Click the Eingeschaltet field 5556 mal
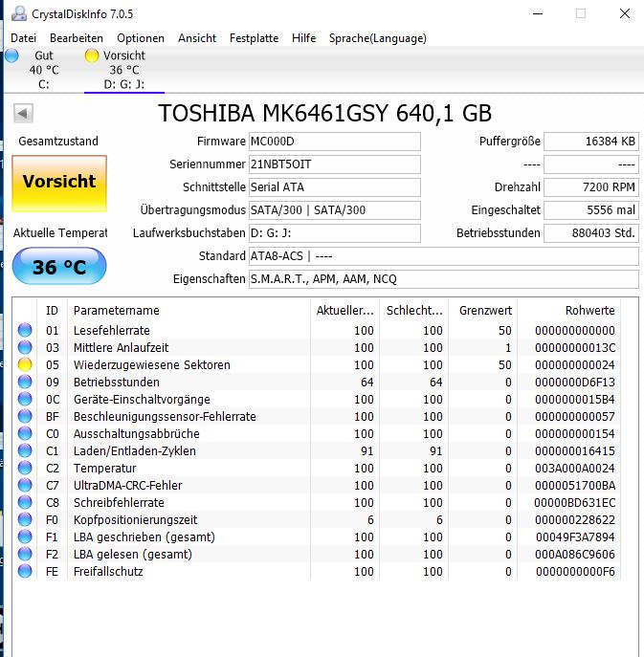 591,210
